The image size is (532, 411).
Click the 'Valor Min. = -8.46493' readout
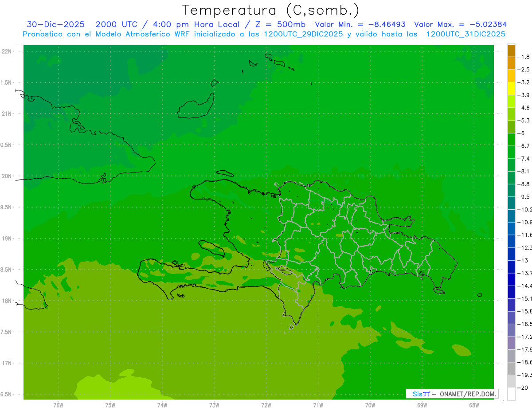coord(360,24)
